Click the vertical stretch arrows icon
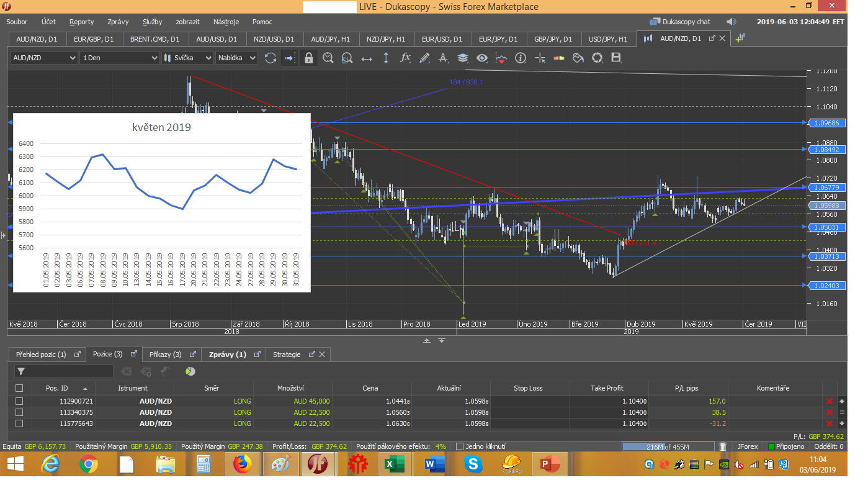Image resolution: width=868 pixels, height=493 pixels. click(386, 58)
